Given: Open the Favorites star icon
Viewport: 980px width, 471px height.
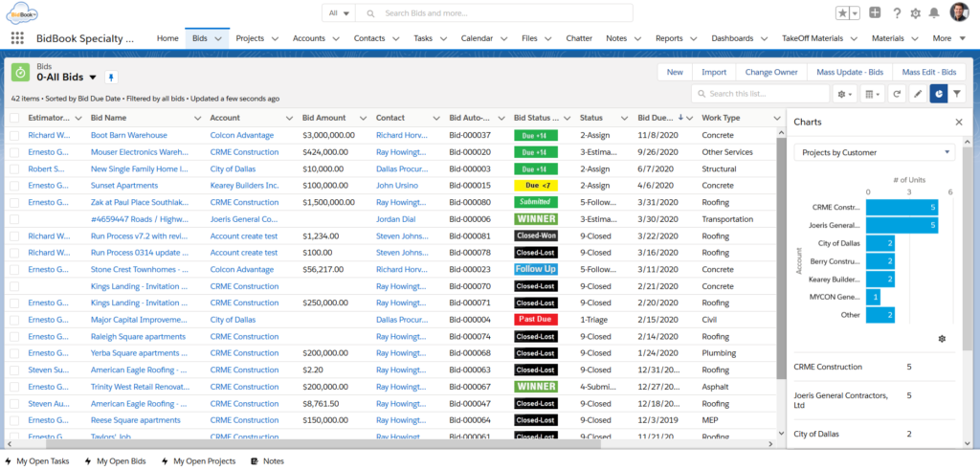Looking at the screenshot, I should click(842, 13).
